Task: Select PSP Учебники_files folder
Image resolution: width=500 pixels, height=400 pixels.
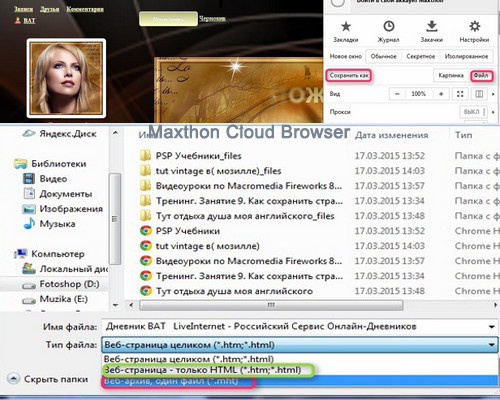Action: click(x=191, y=156)
